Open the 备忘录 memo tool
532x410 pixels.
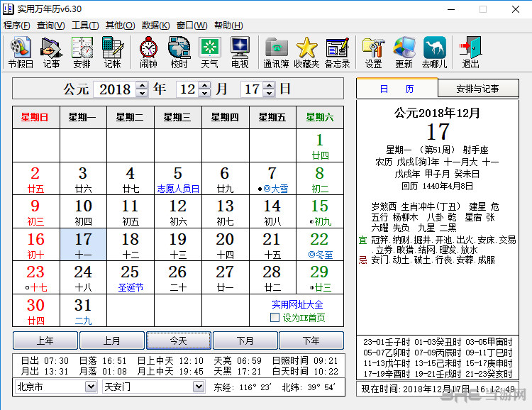[x=337, y=52]
